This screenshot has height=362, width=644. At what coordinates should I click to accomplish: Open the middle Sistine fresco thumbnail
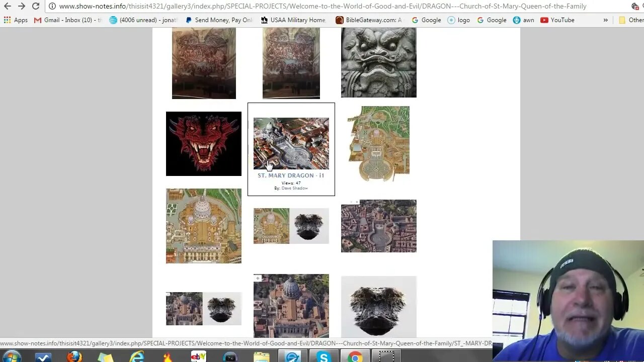[x=291, y=63]
